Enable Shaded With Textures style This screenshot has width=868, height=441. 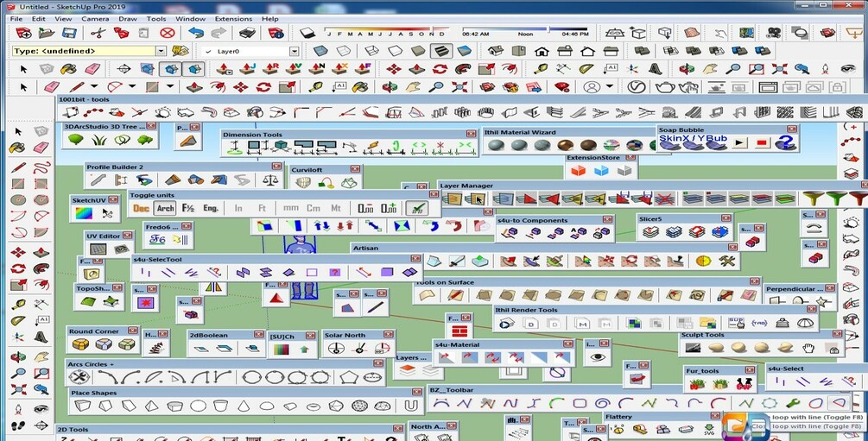441,52
